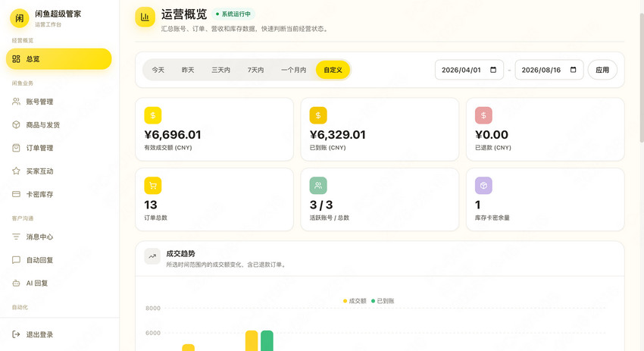The height and width of the screenshot is (351, 644).
Task: Click the AI 回复 robot icon
Action: (16, 284)
